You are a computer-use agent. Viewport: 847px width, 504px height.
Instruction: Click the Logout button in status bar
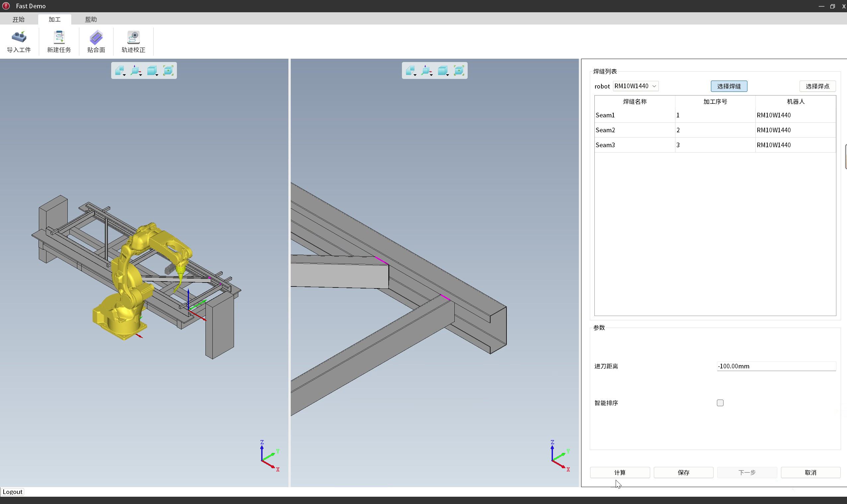[13, 492]
